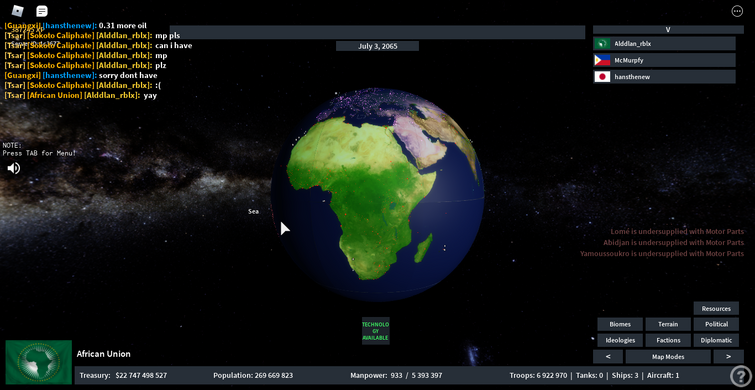Viewport: 755px width, 390px height.
Task: Collapse the player list V header
Action: 668,29
